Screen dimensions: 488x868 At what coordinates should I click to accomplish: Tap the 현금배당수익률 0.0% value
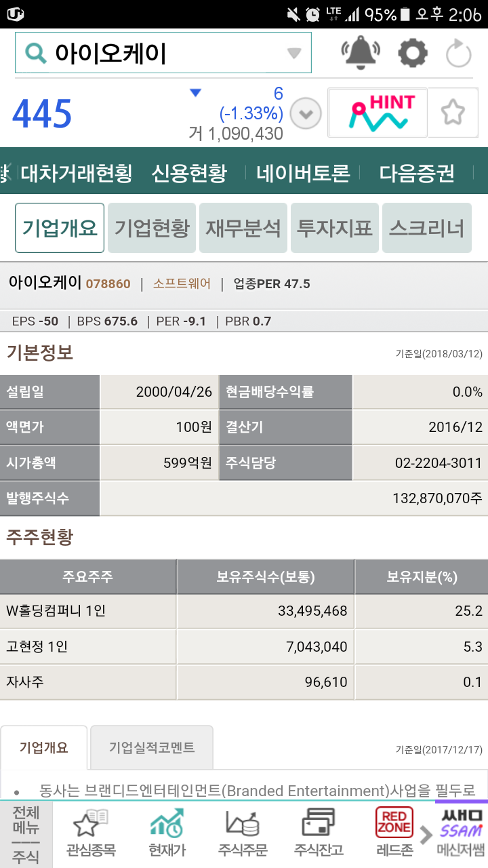pyautogui.click(x=468, y=392)
